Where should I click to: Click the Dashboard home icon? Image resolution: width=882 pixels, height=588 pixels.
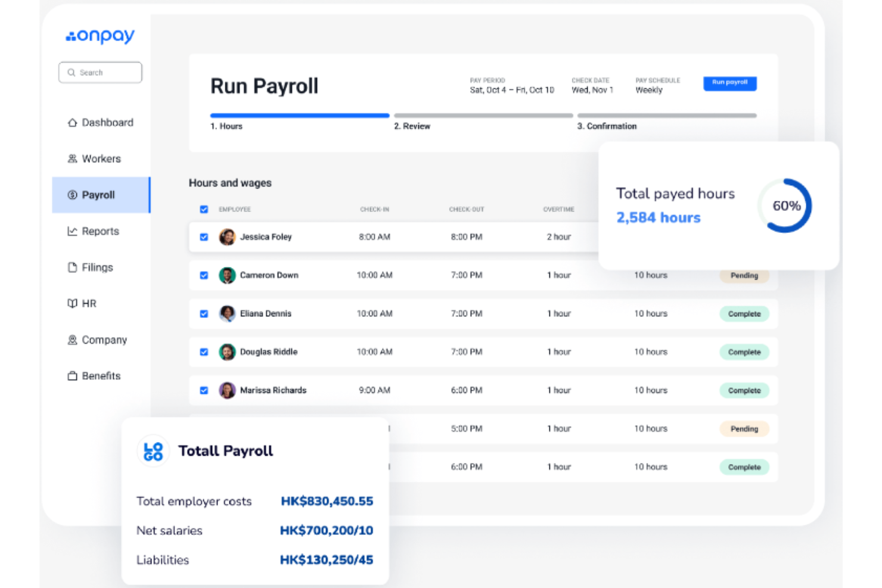pos(72,122)
